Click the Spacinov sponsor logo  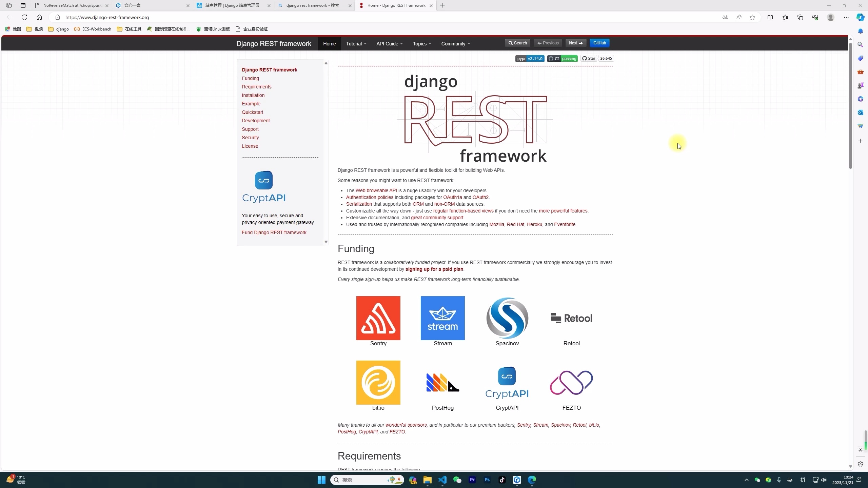(x=507, y=318)
